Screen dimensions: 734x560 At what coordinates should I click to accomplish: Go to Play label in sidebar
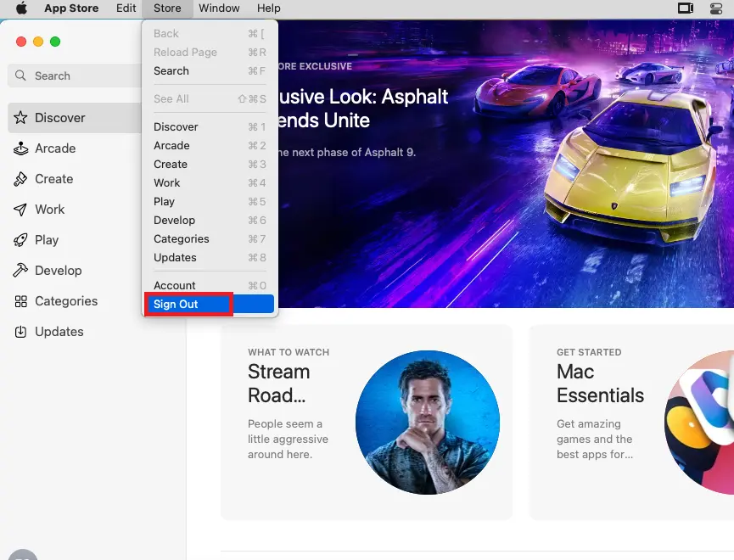coord(47,240)
